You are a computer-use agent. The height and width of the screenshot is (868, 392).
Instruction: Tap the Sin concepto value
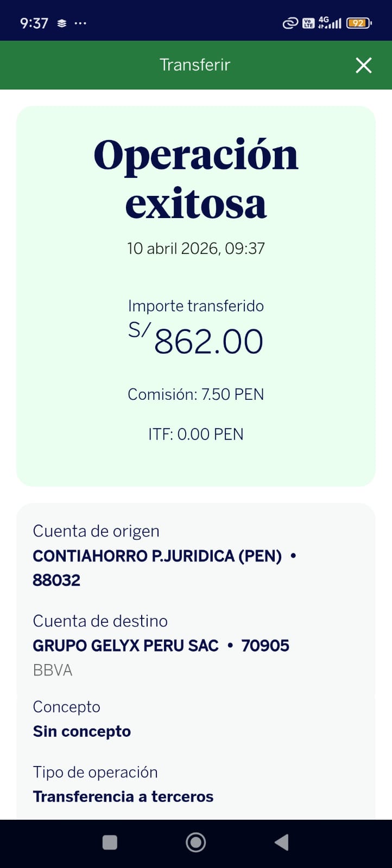tap(82, 731)
